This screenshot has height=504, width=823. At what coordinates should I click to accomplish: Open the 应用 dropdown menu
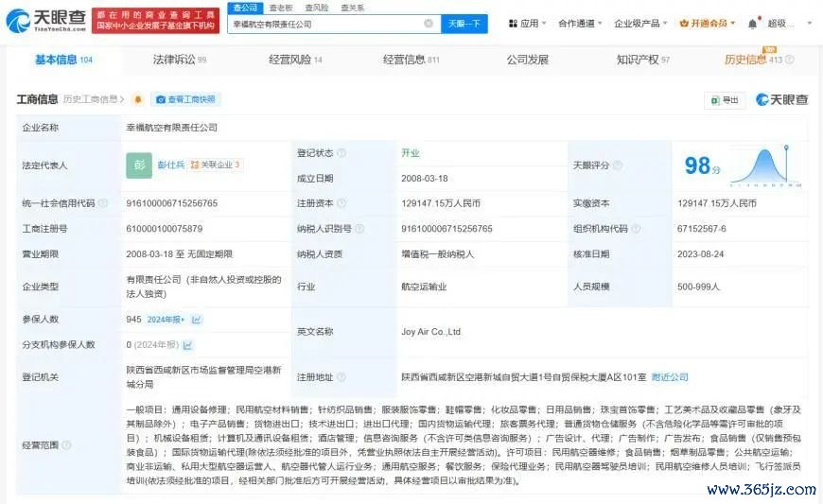click(x=528, y=24)
